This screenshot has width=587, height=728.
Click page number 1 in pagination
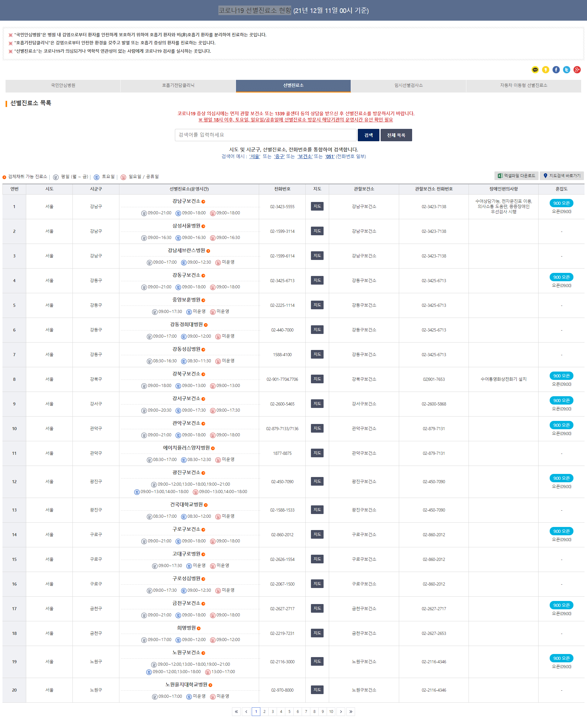click(256, 711)
